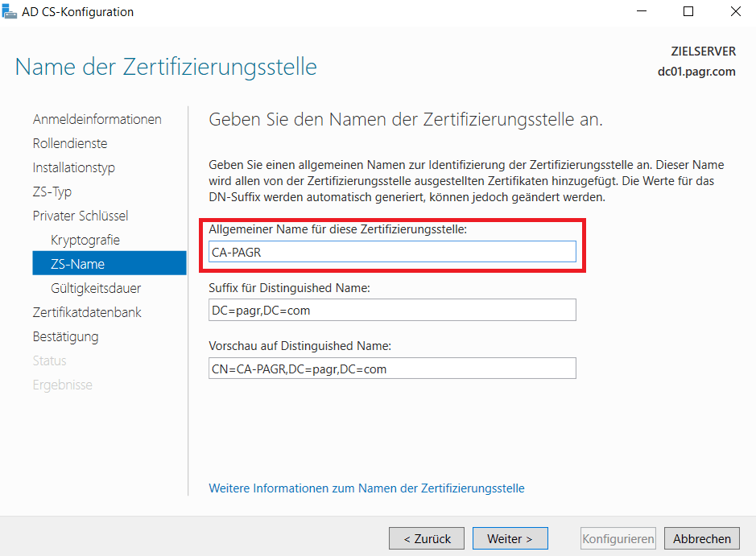The height and width of the screenshot is (556, 756).
Task: Go to the Rollendienste step
Action: [x=70, y=143]
